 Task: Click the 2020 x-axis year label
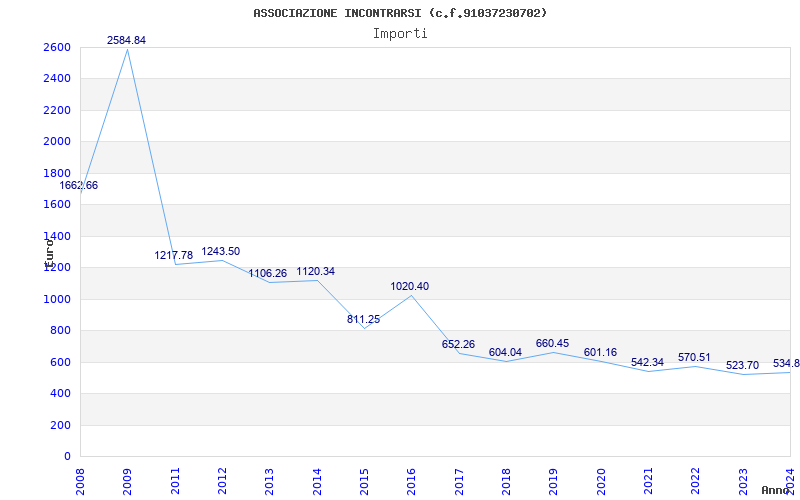(x=600, y=479)
